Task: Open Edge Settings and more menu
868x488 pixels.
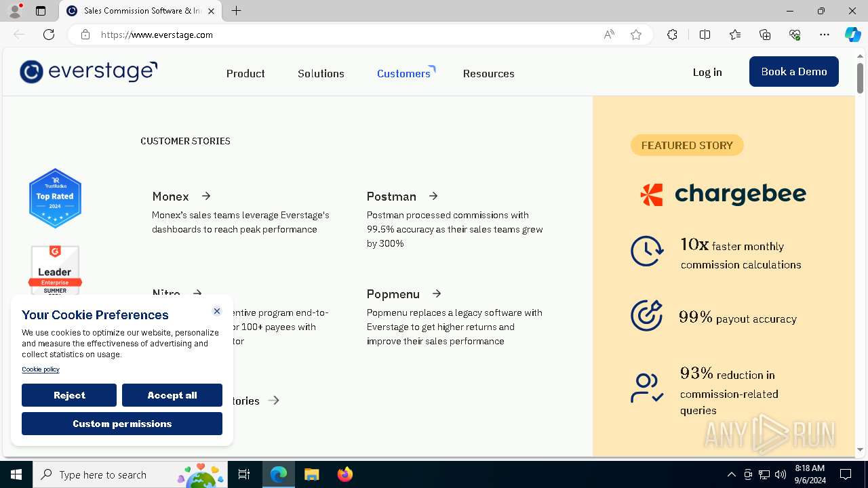Action: (825, 35)
